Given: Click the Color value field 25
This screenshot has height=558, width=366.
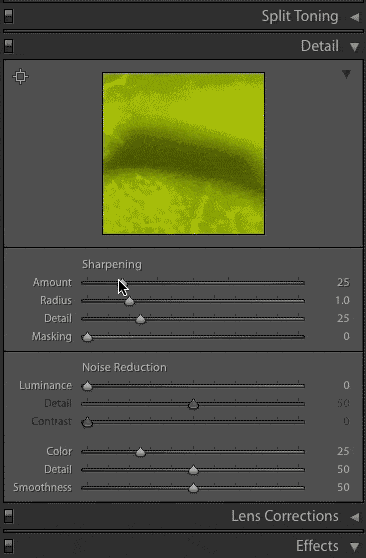Looking at the screenshot, I should pyautogui.click(x=343, y=452).
